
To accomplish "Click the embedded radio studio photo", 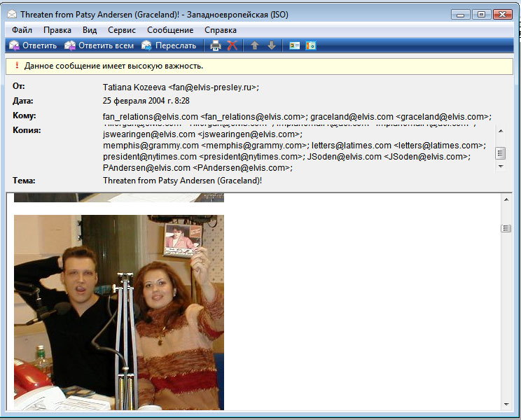I will tap(119, 312).
